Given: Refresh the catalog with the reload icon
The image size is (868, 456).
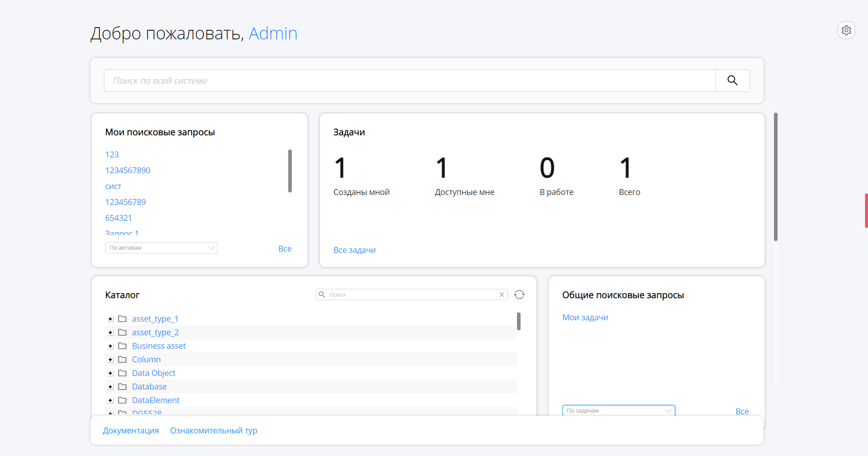Looking at the screenshot, I should click(519, 294).
